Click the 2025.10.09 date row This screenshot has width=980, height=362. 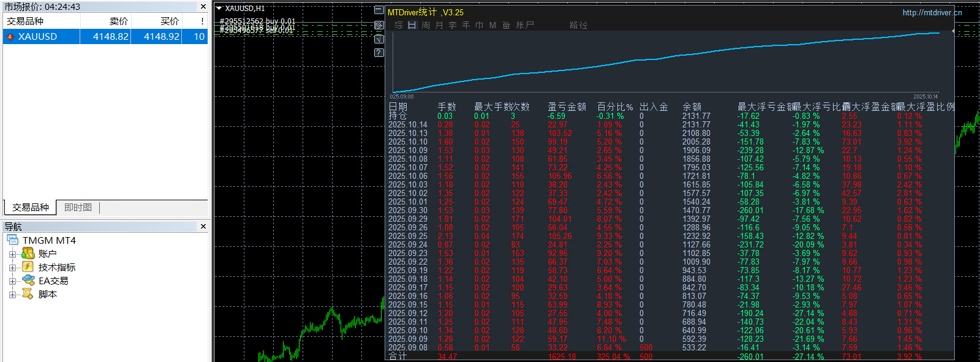tap(407, 150)
